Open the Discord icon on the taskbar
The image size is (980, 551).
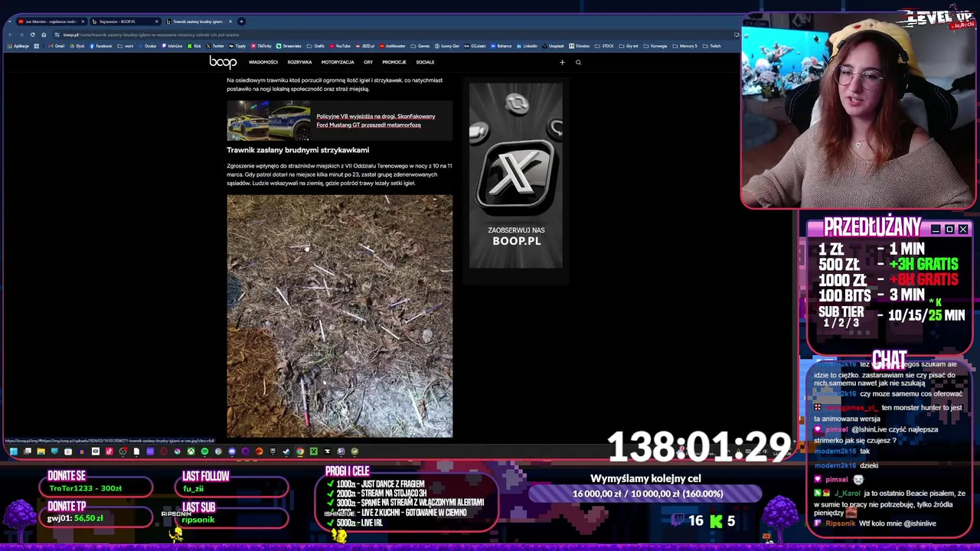pyautogui.click(x=232, y=452)
